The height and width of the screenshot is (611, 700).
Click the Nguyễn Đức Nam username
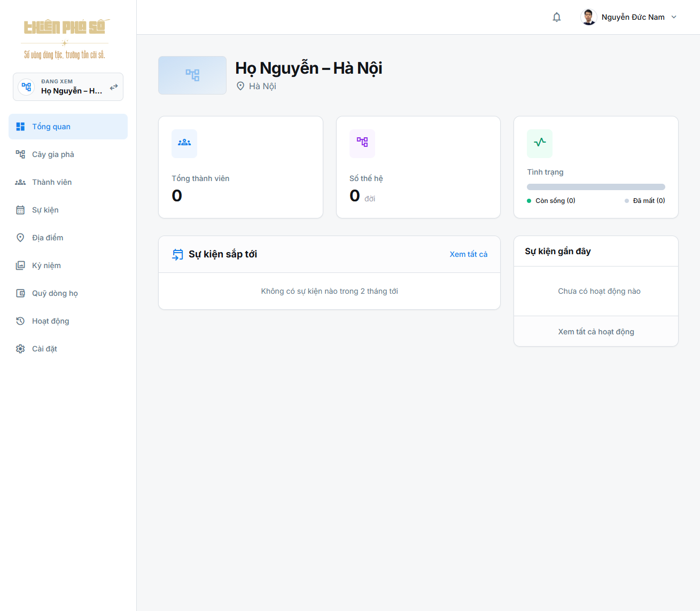(x=633, y=17)
